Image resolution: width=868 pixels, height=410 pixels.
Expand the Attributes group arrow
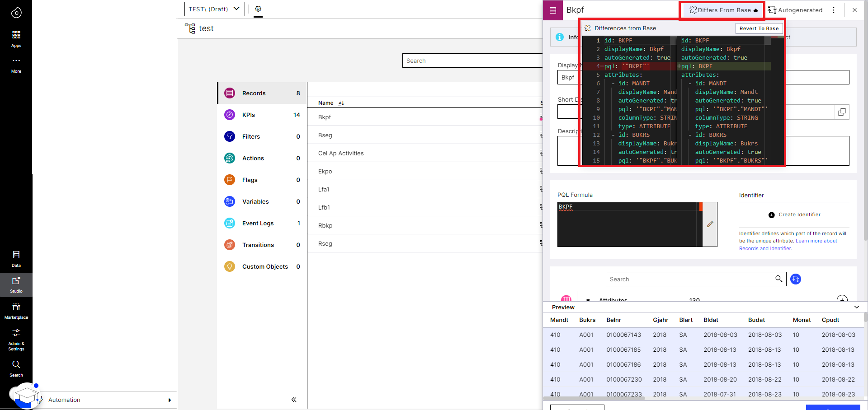588,300
